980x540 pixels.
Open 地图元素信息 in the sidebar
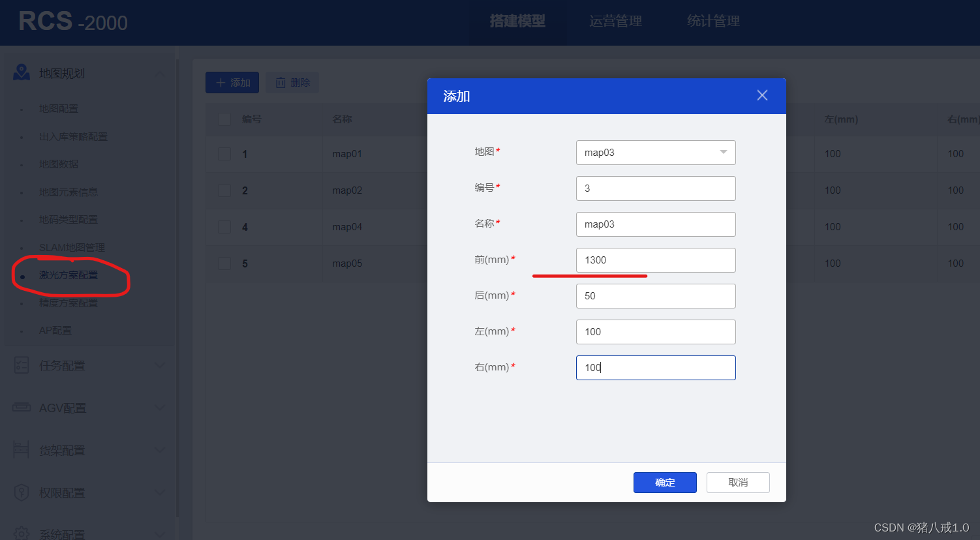point(69,192)
